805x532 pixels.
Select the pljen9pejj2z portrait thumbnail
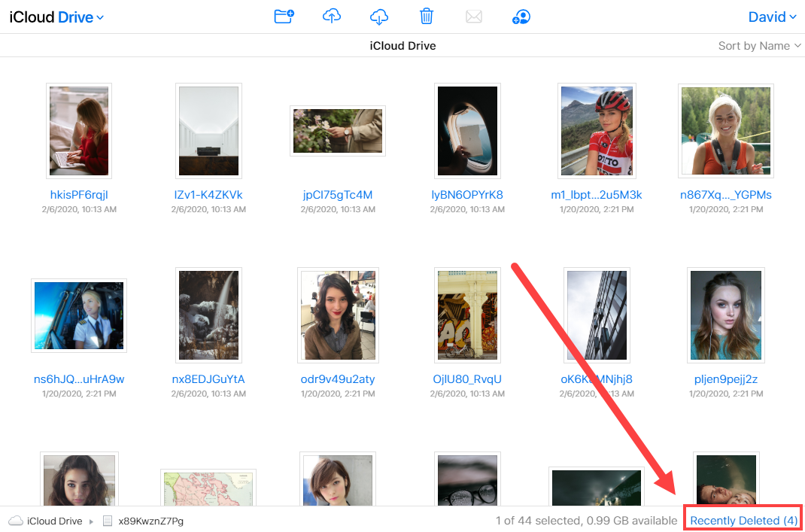coord(726,315)
